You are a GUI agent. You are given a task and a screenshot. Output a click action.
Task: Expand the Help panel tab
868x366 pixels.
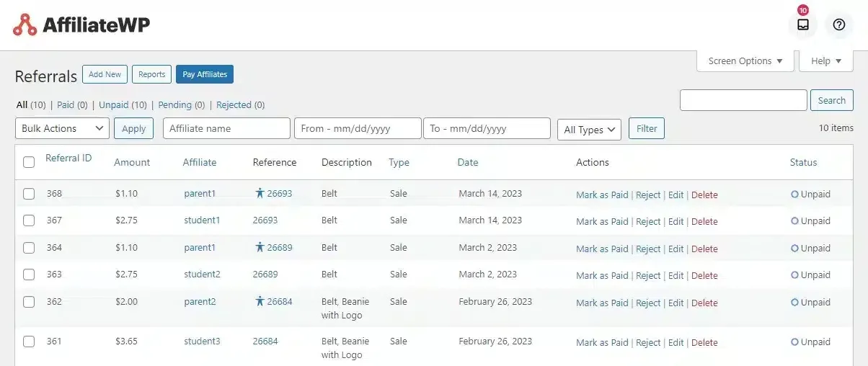826,61
